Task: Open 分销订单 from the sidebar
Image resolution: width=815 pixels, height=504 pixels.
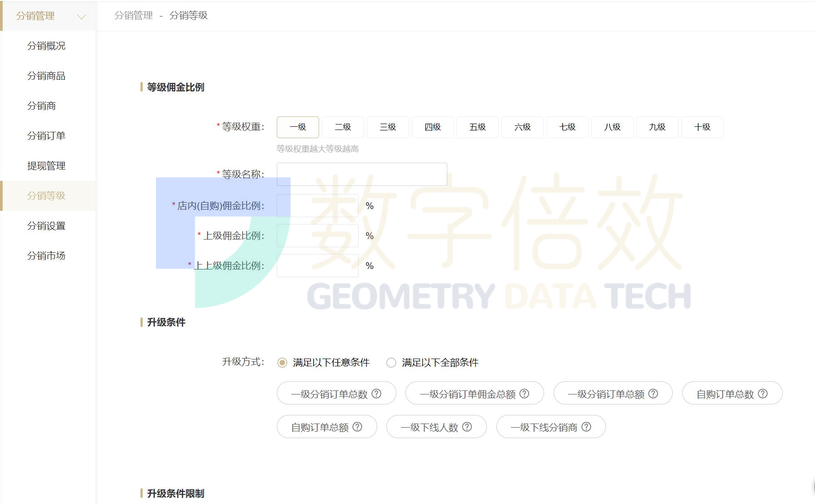Action: click(46, 135)
